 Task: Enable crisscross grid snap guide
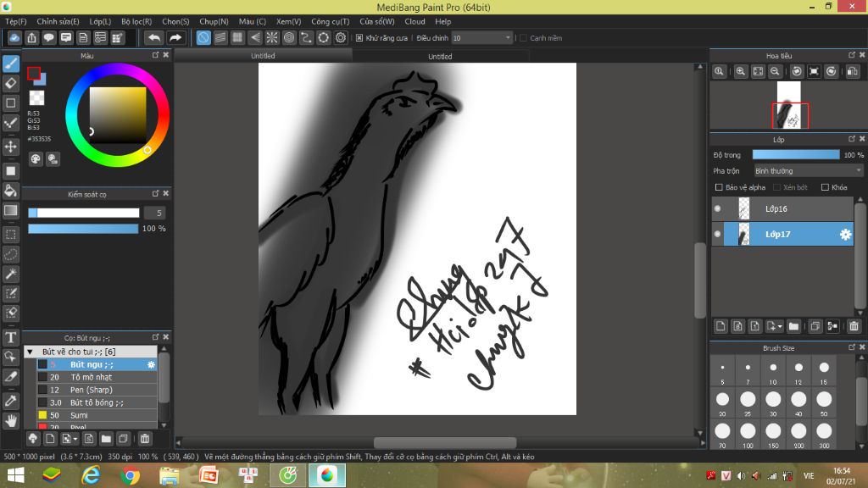pyautogui.click(x=237, y=37)
